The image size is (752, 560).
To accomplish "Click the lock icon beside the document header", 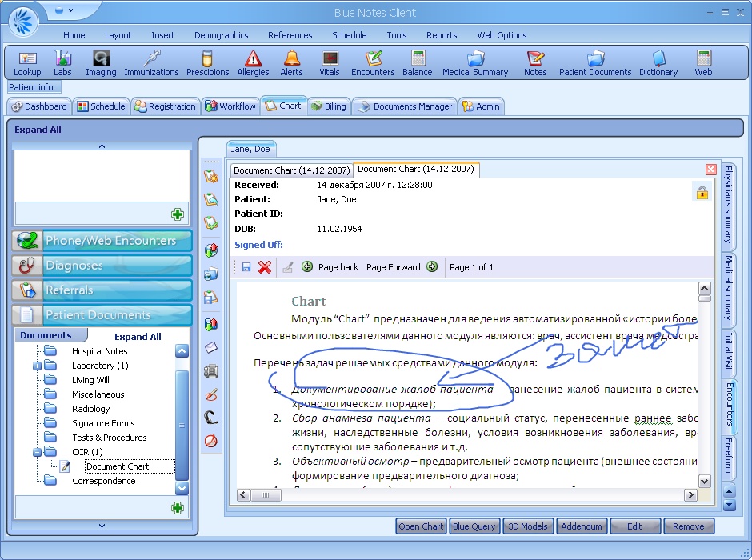I will pyautogui.click(x=702, y=193).
